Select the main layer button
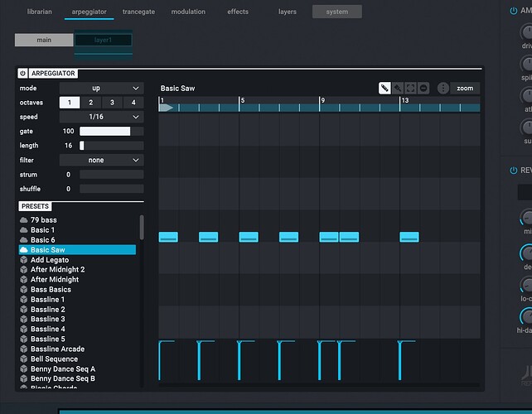The image size is (532, 414). pos(44,40)
